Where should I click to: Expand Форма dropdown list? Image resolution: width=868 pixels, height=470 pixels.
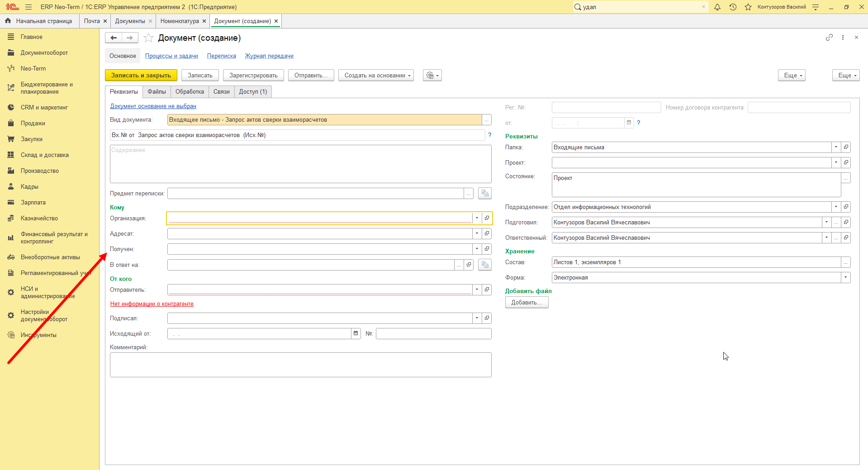click(x=846, y=277)
